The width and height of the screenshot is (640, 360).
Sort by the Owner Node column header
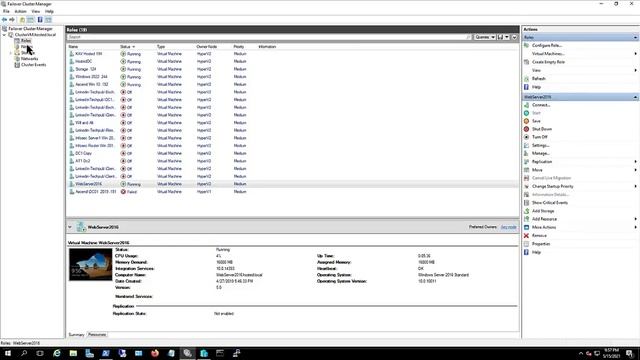207,47
